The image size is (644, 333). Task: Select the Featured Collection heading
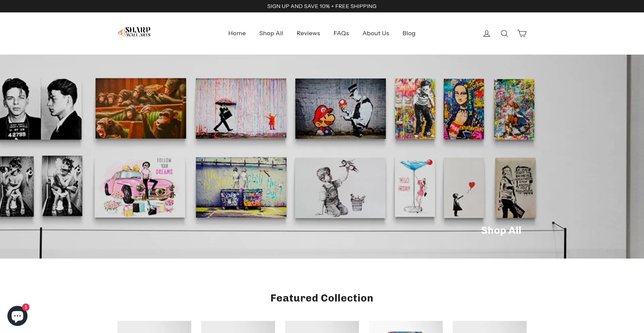click(322, 298)
